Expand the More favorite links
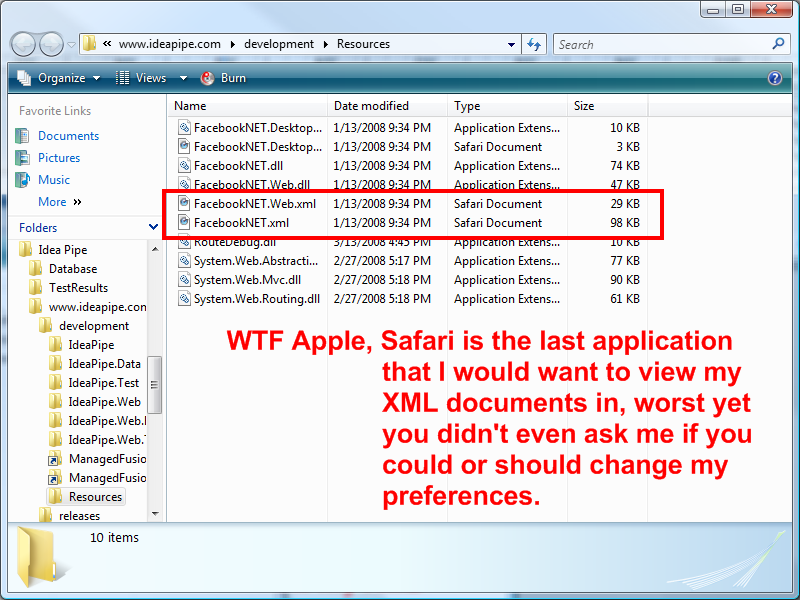 [x=59, y=202]
